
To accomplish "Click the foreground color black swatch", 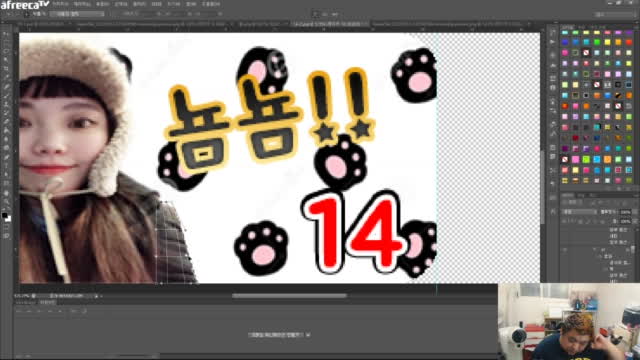I will click(4, 215).
